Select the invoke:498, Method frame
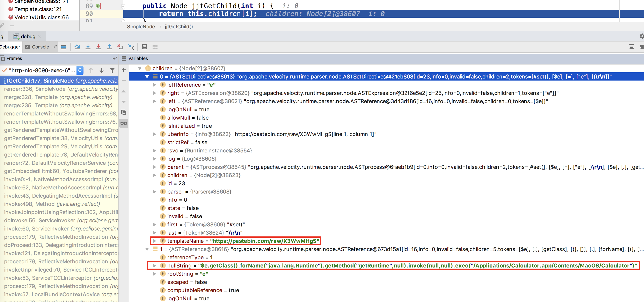The width and height of the screenshot is (644, 302). pos(59,204)
